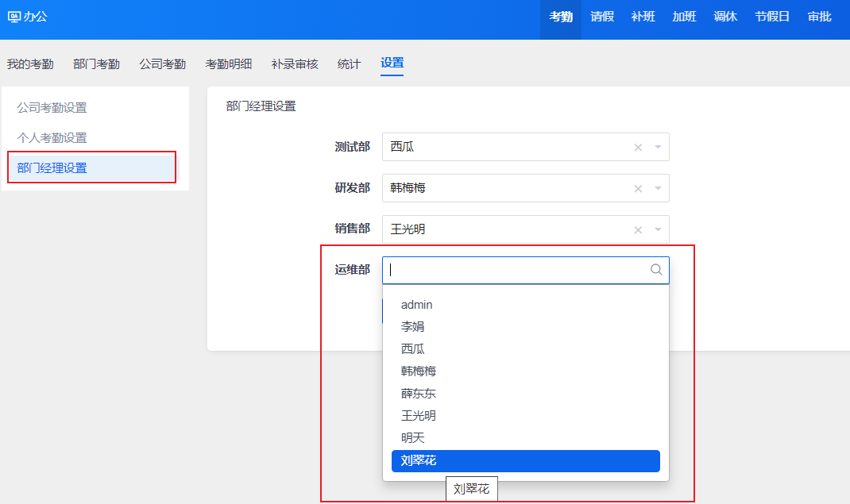Clear the 测试部 manager selection
This screenshot has width=850, height=504.
coord(638,147)
